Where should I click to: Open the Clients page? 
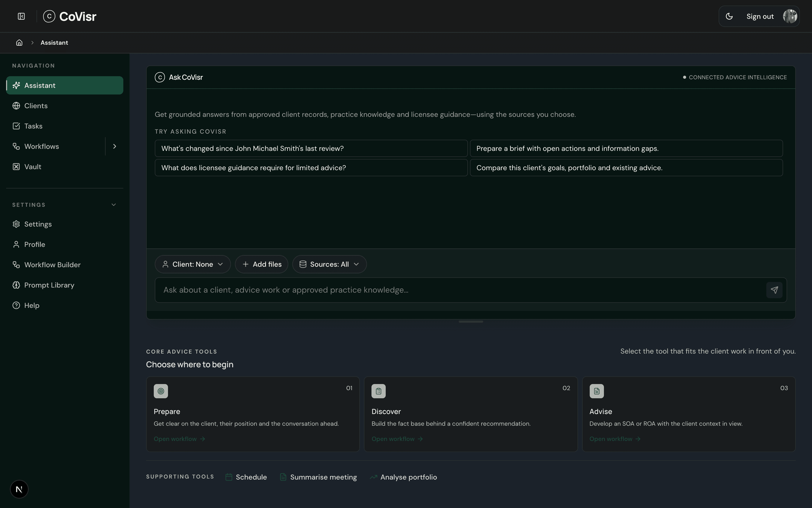65,106
